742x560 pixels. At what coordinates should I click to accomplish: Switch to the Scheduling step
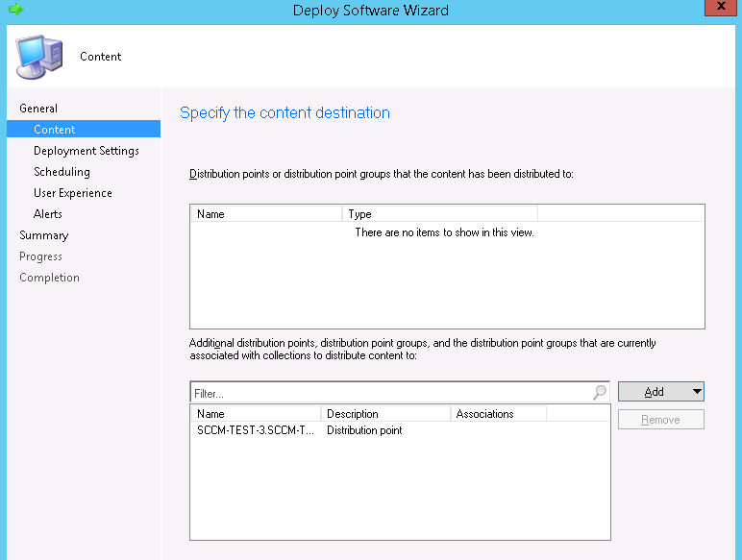tap(62, 172)
